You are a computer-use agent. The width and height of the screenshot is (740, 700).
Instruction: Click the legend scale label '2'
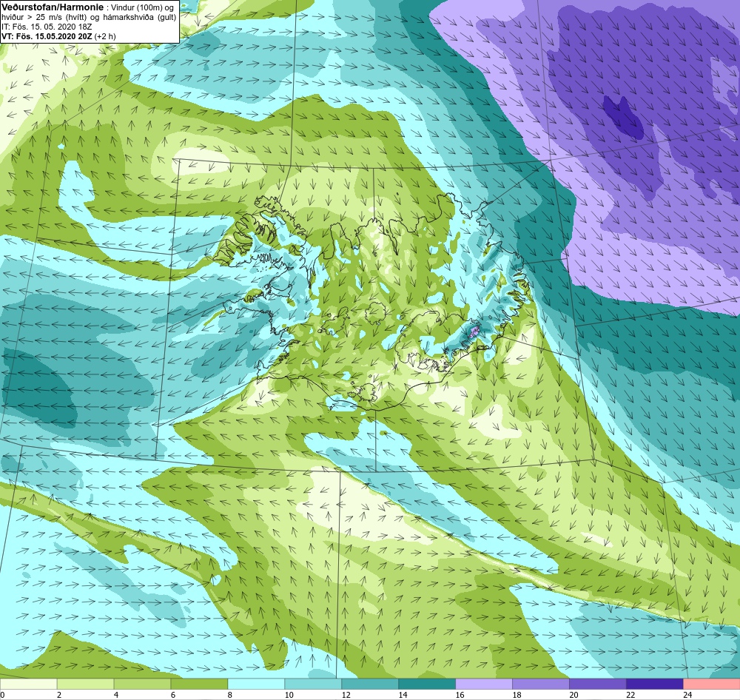[x=59, y=695]
